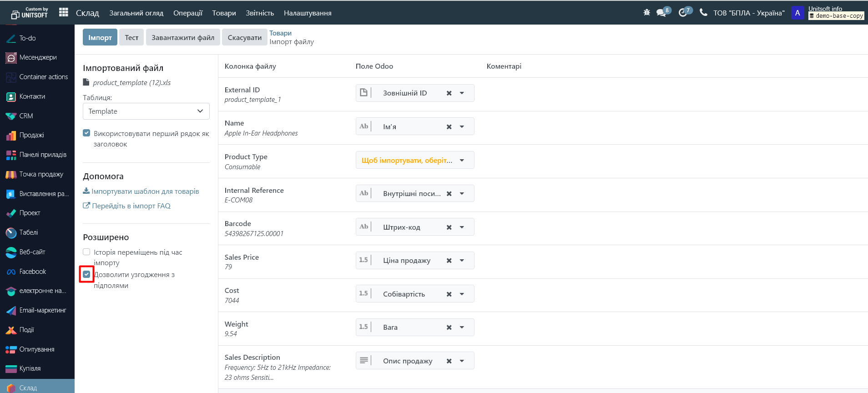Expand Product Type field selection dropdown
The width and height of the screenshot is (868, 393).
point(462,160)
